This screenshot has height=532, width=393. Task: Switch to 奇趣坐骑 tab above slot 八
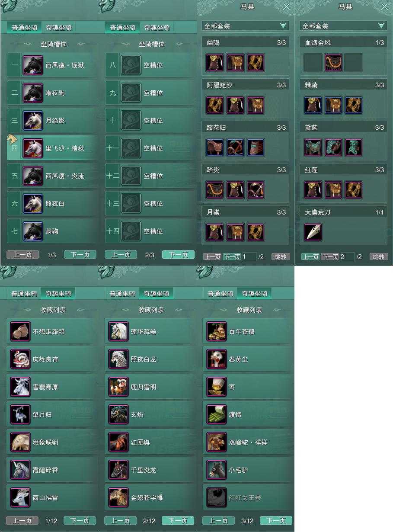click(157, 28)
